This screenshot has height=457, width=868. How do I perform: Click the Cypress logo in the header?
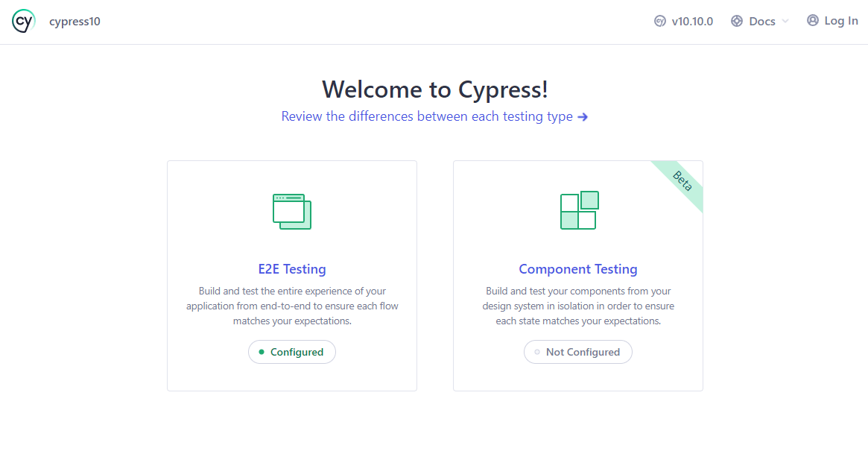pos(23,21)
